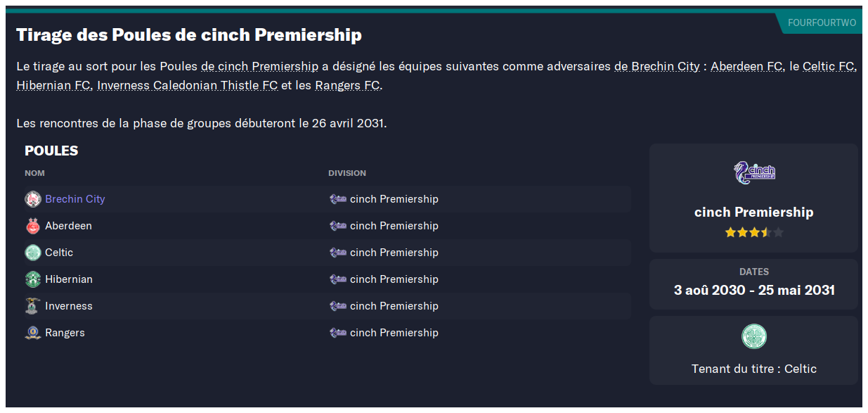Click the division icon in the Brechin City row
The image size is (868, 413).
point(337,199)
